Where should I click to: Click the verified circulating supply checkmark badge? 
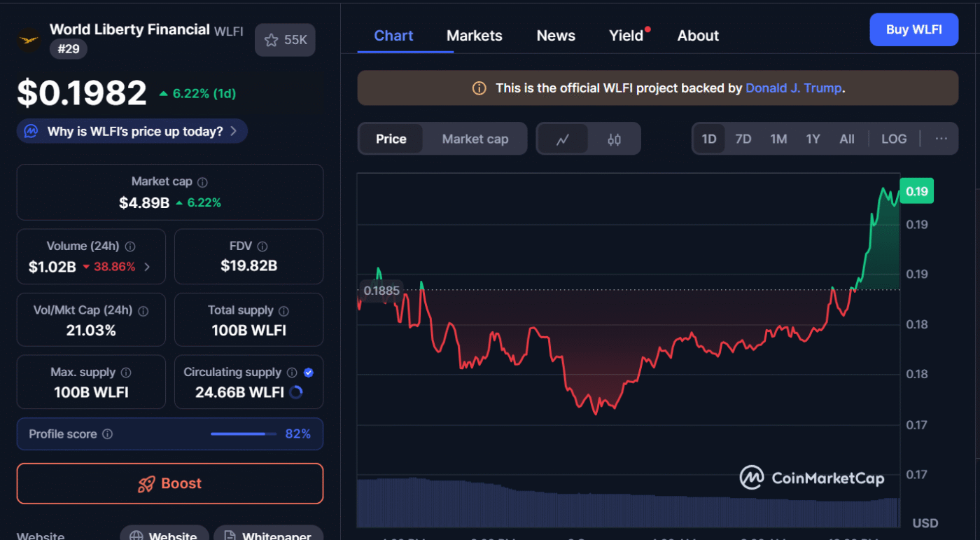click(x=309, y=373)
